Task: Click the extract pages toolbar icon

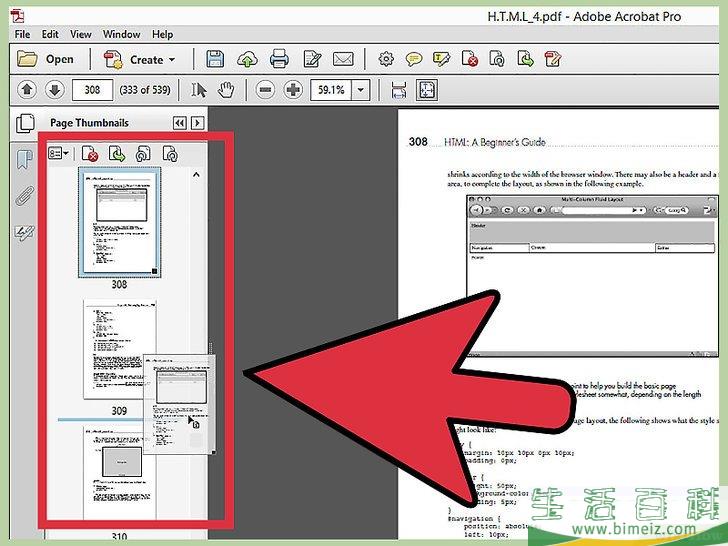Action: [525, 59]
